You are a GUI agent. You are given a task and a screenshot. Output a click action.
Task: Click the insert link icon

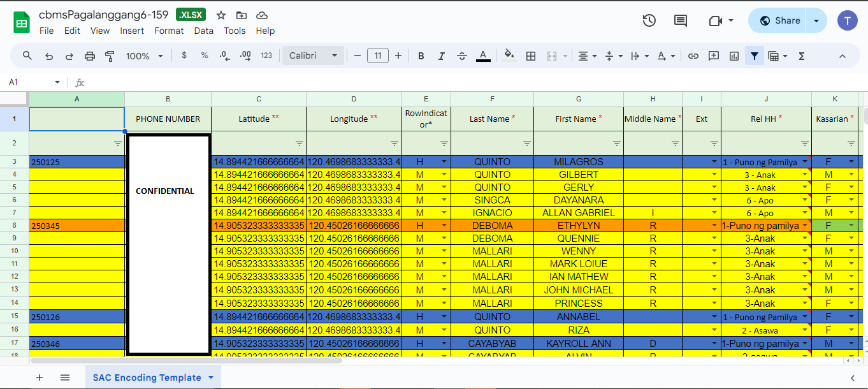click(x=693, y=56)
